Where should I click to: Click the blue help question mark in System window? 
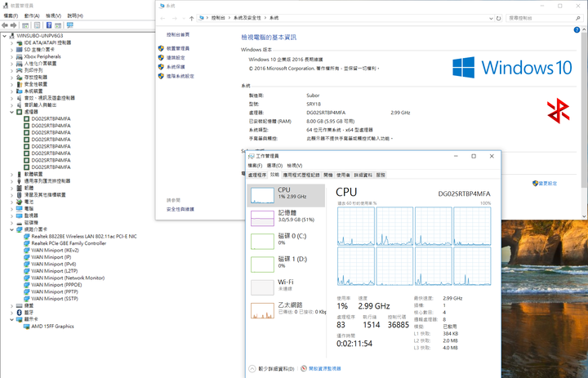coord(577,29)
